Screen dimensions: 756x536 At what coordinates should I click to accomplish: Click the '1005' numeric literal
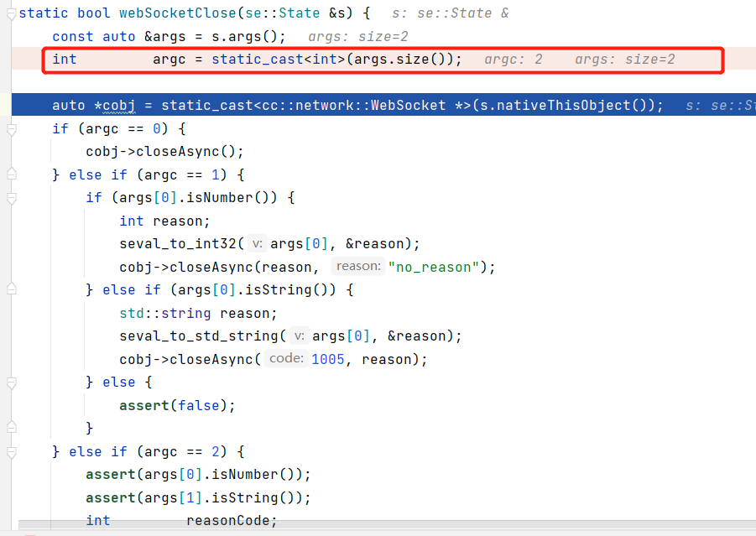tap(328, 360)
